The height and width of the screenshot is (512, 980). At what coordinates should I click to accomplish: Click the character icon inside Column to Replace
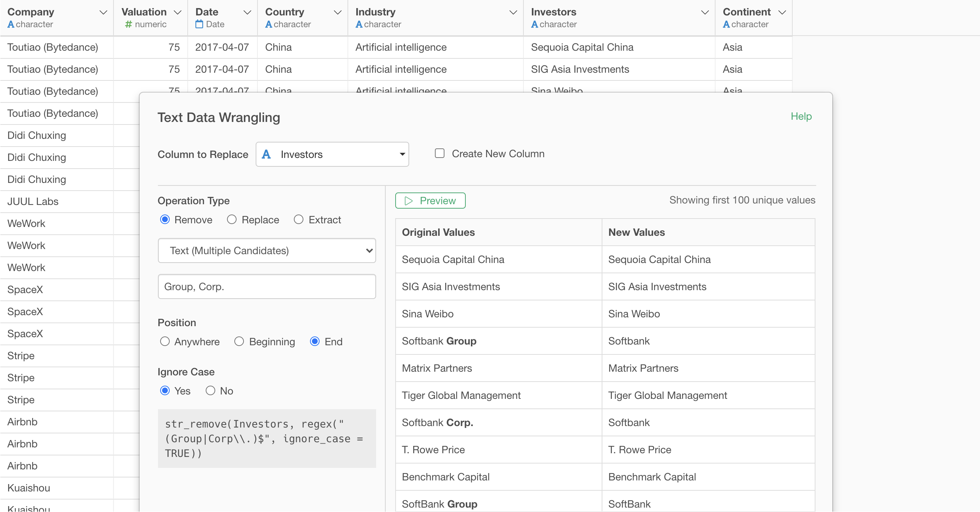(266, 154)
